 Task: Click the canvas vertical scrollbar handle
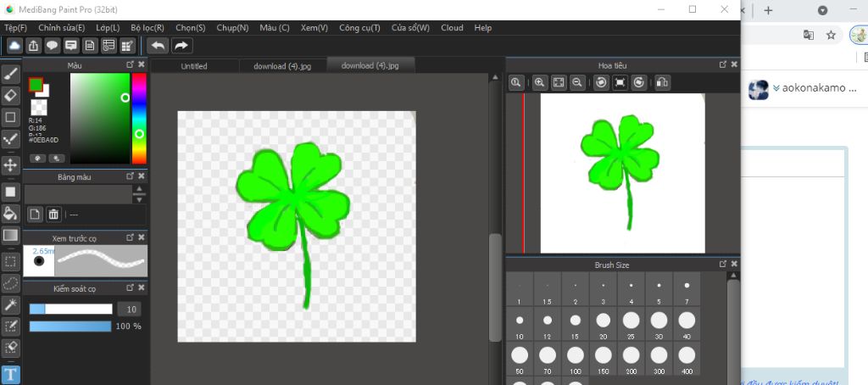495,287
